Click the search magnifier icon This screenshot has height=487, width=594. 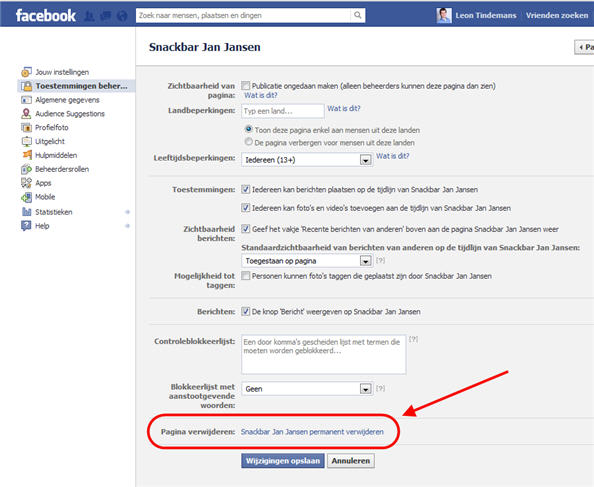pos(358,15)
